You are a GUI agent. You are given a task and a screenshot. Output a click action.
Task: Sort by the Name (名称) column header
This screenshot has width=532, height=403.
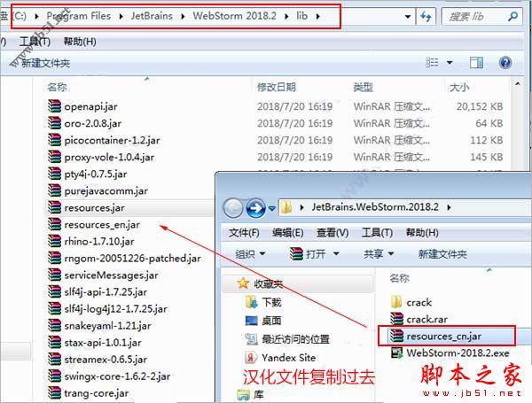[57, 88]
